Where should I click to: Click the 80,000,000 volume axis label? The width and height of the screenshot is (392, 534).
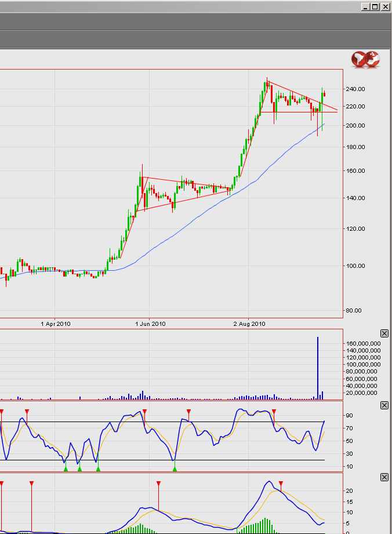(x=361, y=372)
